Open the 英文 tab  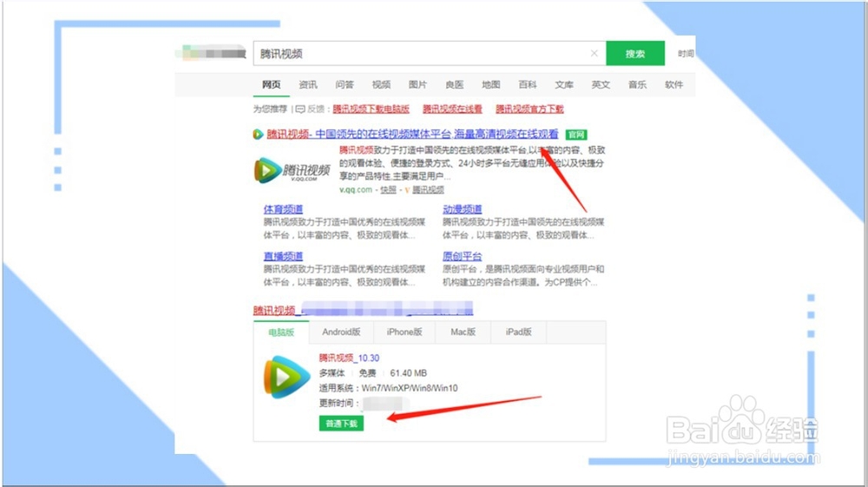[x=601, y=85]
